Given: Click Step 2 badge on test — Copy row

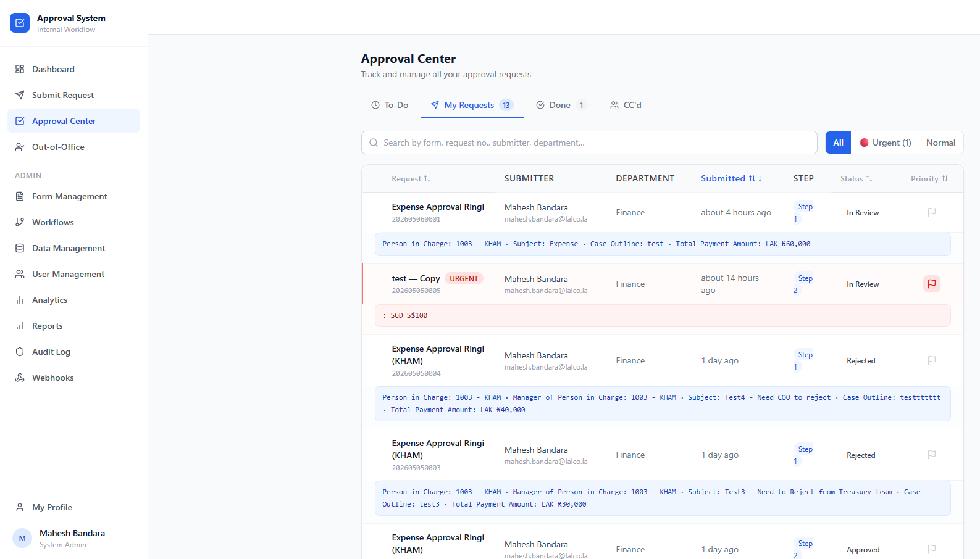Looking at the screenshot, I should pos(804,284).
